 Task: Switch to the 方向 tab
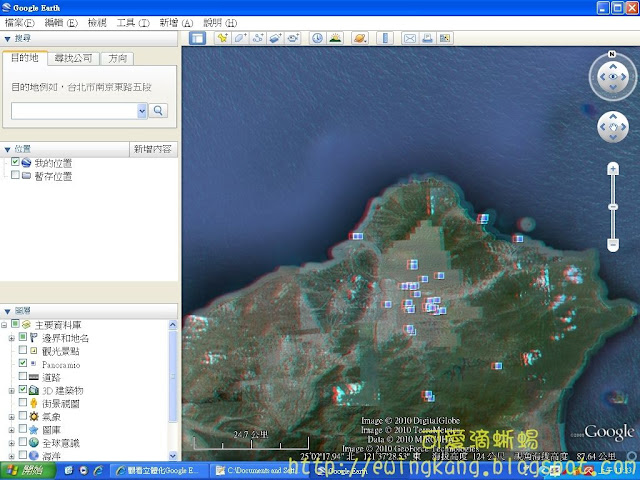[118, 58]
